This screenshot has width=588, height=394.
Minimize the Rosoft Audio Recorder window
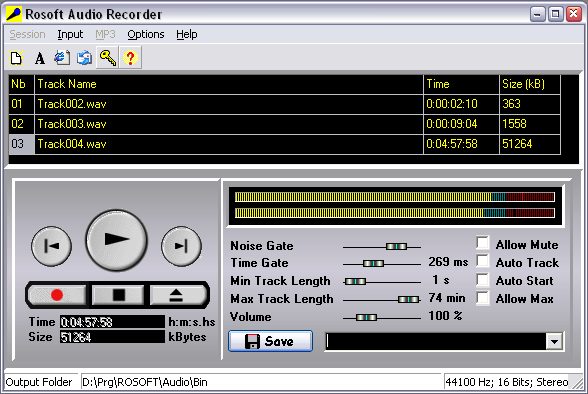point(537,14)
